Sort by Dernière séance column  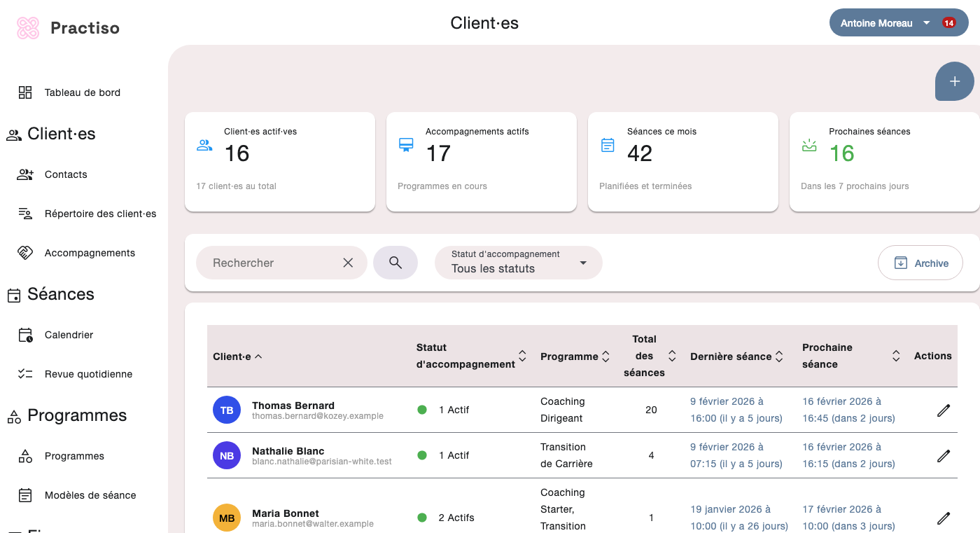pos(779,356)
